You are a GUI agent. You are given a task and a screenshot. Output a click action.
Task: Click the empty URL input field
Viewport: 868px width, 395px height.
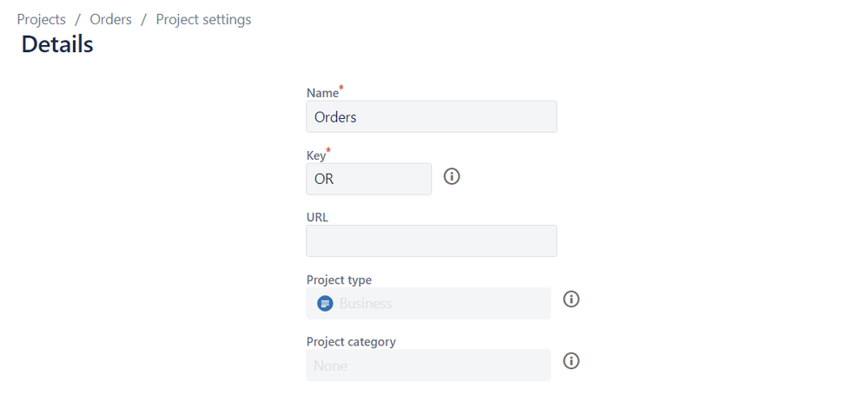pyautogui.click(x=431, y=240)
